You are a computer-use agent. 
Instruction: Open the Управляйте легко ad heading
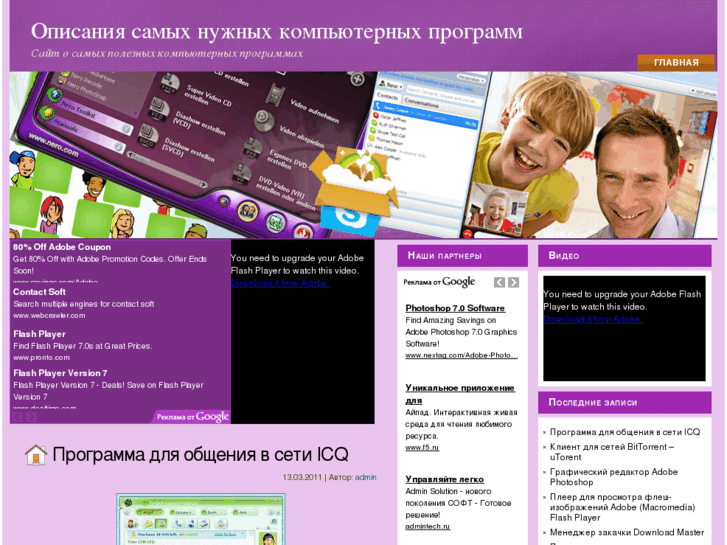tap(444, 479)
